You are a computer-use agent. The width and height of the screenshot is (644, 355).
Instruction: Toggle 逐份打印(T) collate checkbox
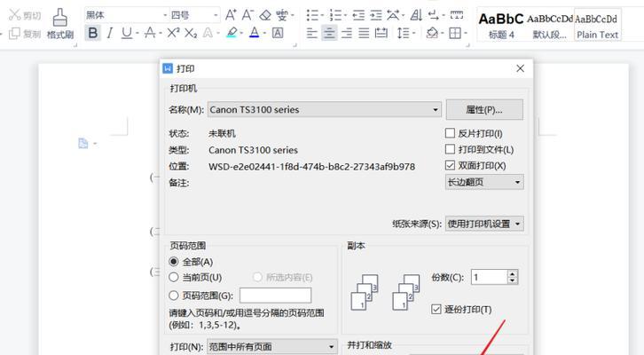point(436,309)
